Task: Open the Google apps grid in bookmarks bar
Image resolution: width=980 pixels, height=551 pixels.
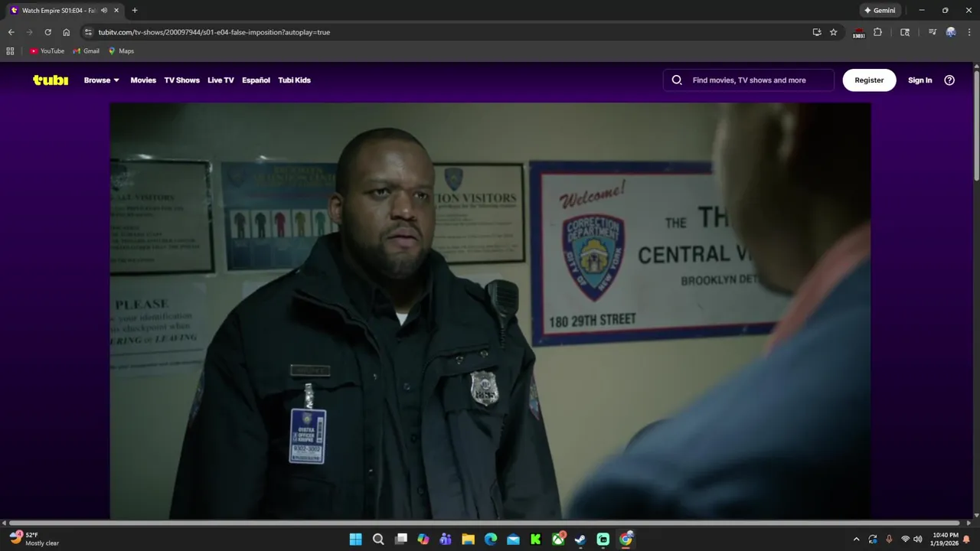Action: [10, 51]
